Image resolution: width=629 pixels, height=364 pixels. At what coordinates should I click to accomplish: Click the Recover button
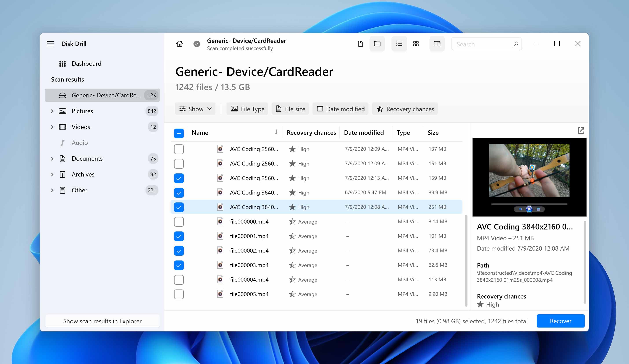[560, 321]
